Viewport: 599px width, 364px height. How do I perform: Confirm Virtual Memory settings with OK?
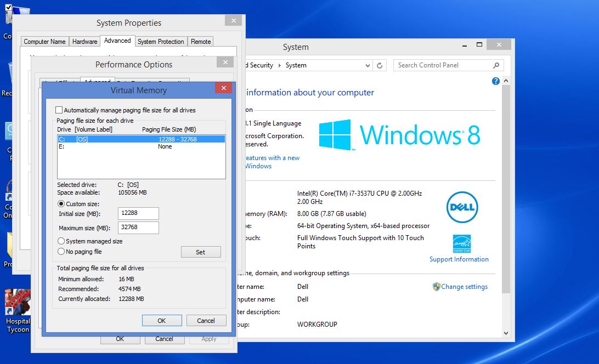162,320
